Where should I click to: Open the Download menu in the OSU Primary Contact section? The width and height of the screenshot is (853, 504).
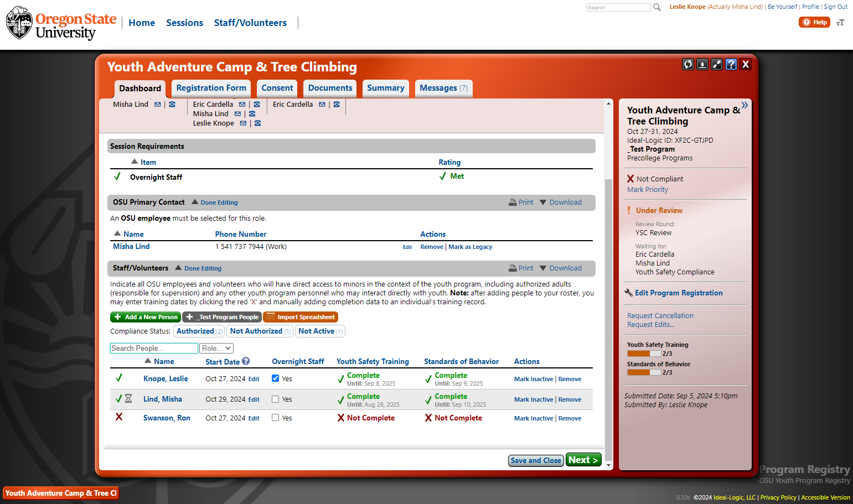point(561,202)
